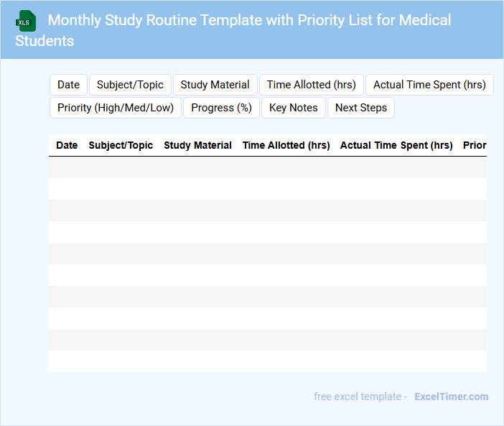Select the Date tag button

click(x=68, y=85)
